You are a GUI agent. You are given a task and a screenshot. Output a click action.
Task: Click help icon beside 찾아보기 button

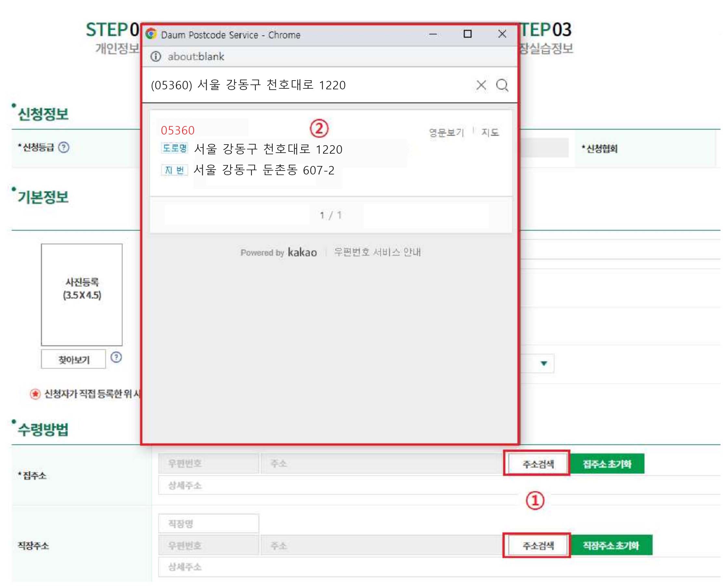[x=116, y=357]
